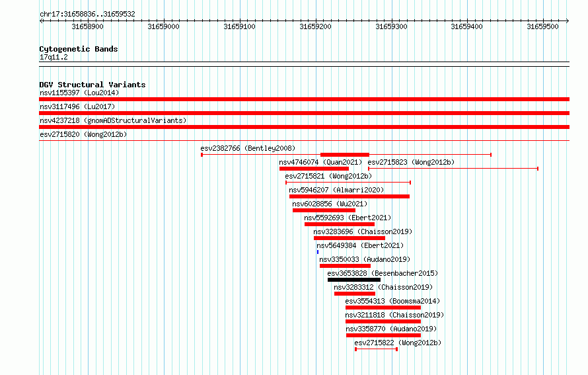Open variant esv2715822 (Wong2012b) label
Viewport: 588px width, 375px height.
coord(398,343)
